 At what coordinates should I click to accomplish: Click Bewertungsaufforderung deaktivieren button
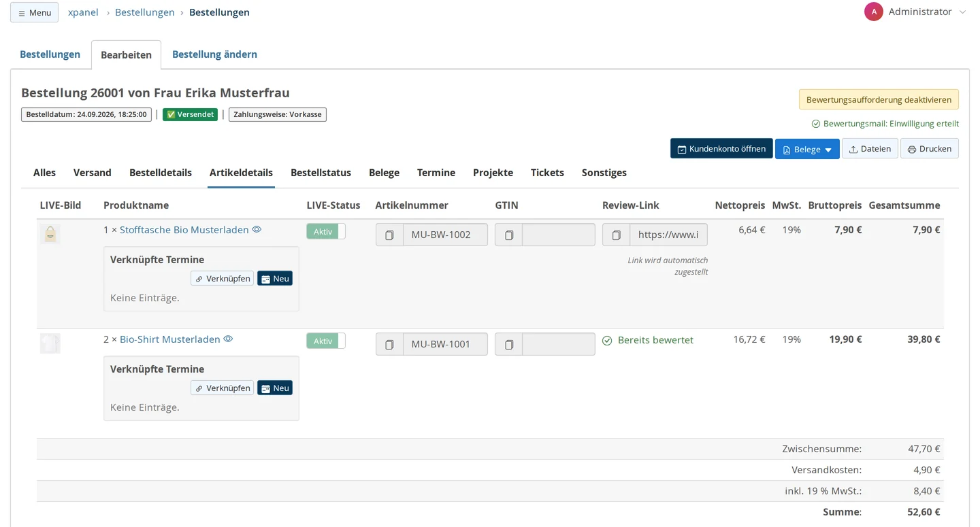pos(879,99)
